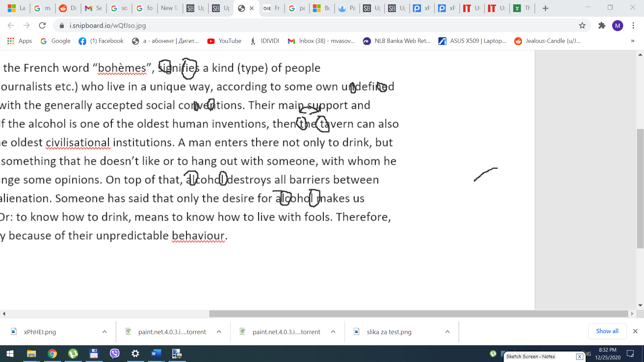Bookmark this page with the star icon
Viewport: 644px width, 362px height.
point(582,25)
